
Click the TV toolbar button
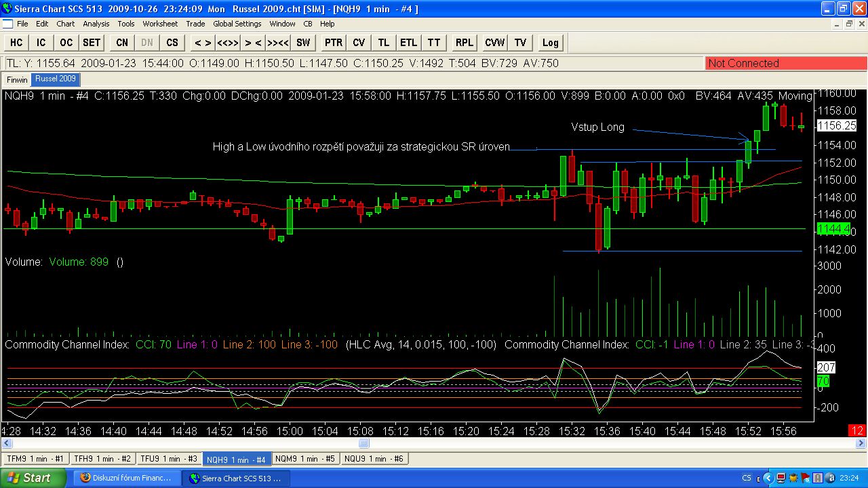tap(520, 43)
